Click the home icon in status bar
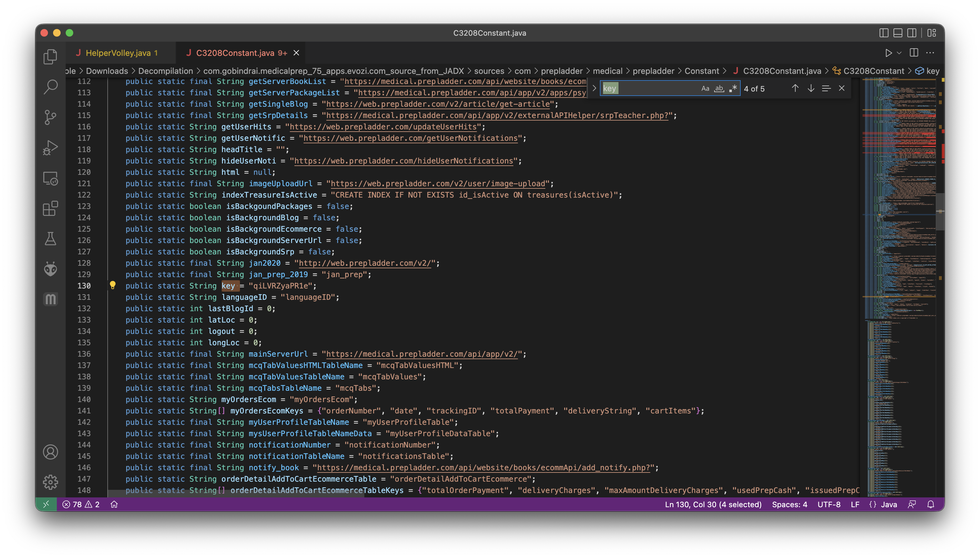Screen dimensions: 980x558 point(114,504)
